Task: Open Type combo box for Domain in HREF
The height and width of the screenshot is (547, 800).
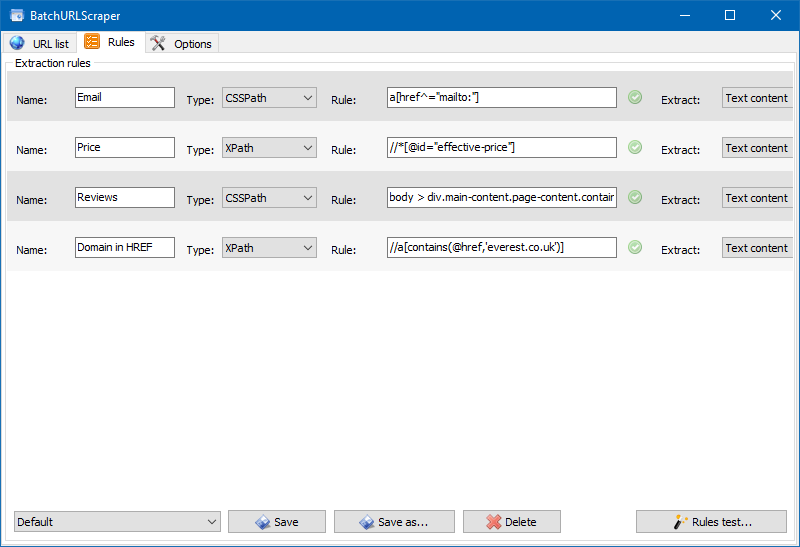Action: pos(269,247)
